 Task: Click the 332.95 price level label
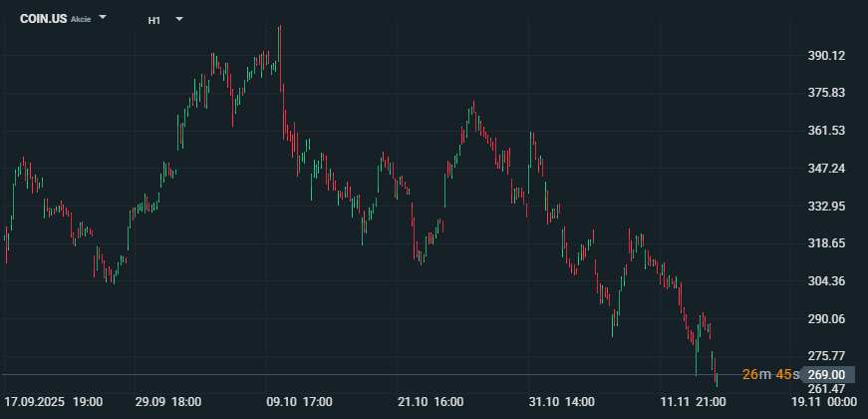(x=826, y=207)
